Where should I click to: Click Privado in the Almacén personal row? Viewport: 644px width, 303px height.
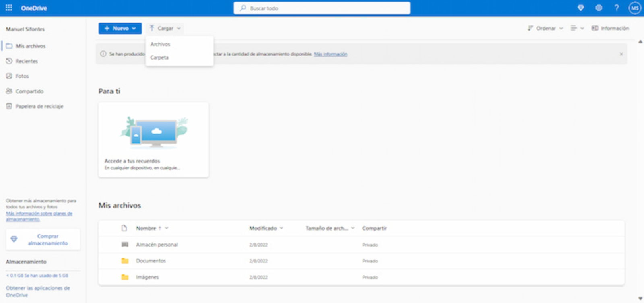(370, 245)
